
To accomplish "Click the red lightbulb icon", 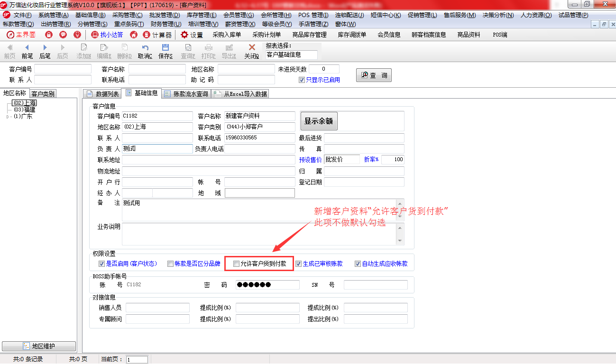I will tap(77, 35).
